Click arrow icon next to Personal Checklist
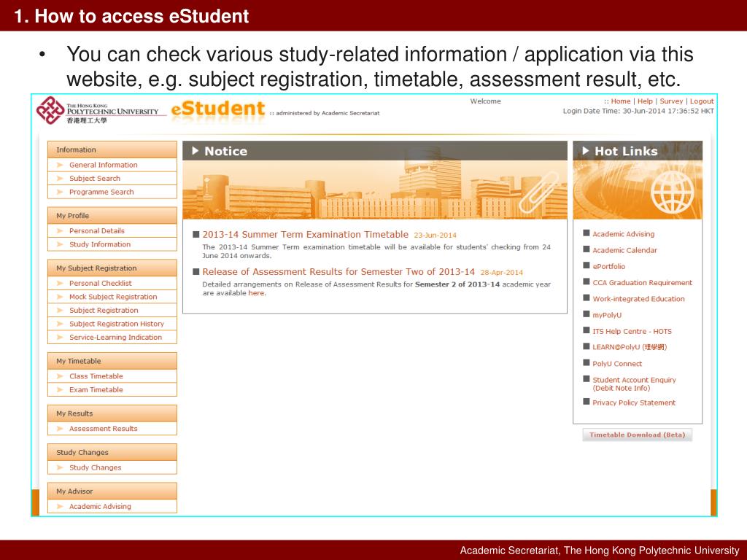Screen dimensions: 747x560 pos(60,284)
